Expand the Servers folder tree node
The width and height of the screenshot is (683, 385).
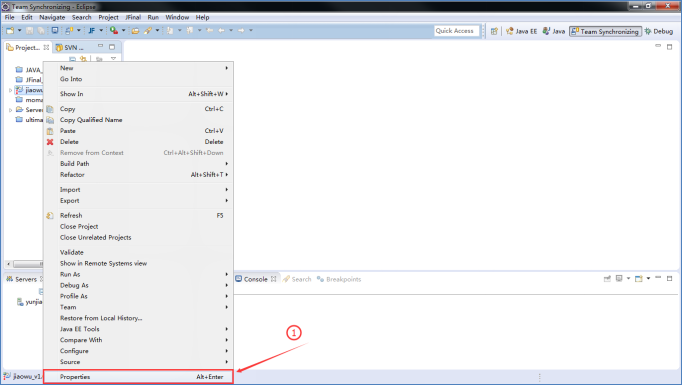(10, 110)
